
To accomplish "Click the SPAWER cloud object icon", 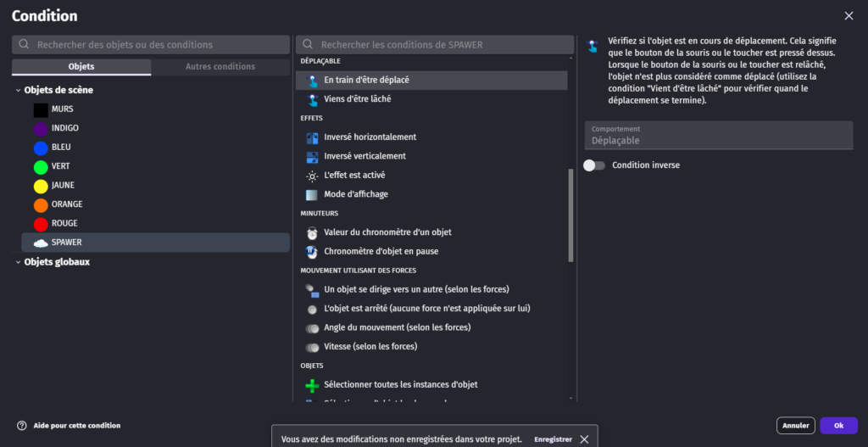I will coord(41,243).
